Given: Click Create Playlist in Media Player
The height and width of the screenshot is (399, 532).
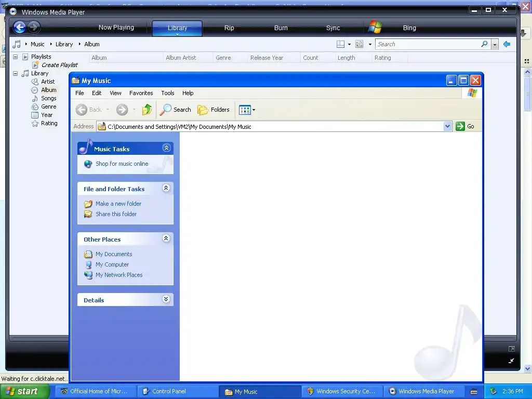Looking at the screenshot, I should point(59,65).
